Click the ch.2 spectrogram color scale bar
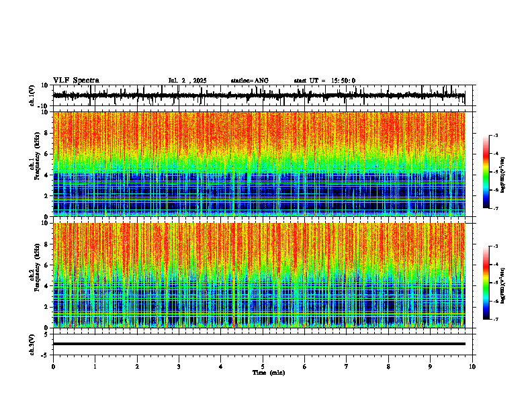 [x=486, y=283]
